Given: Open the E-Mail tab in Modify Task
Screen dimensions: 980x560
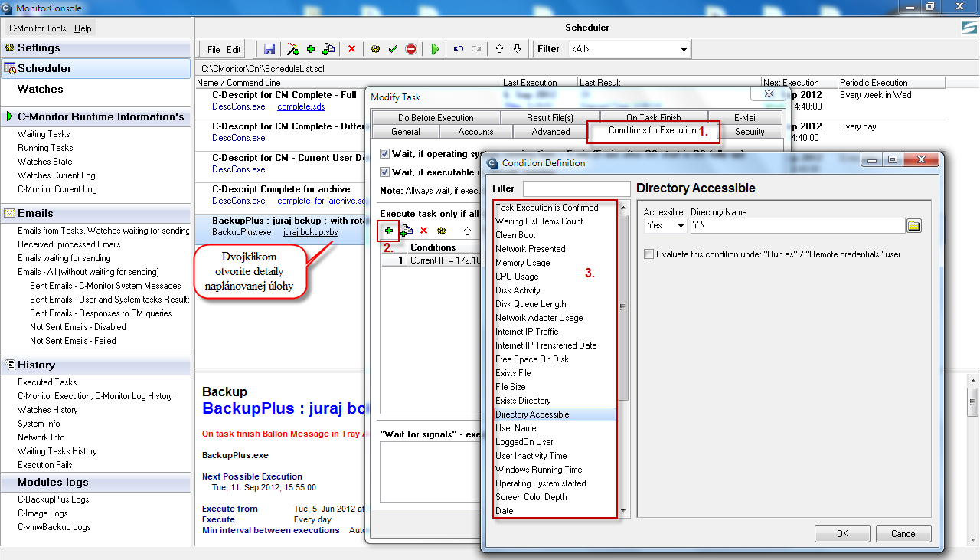Looking at the screenshot, I should point(745,118).
